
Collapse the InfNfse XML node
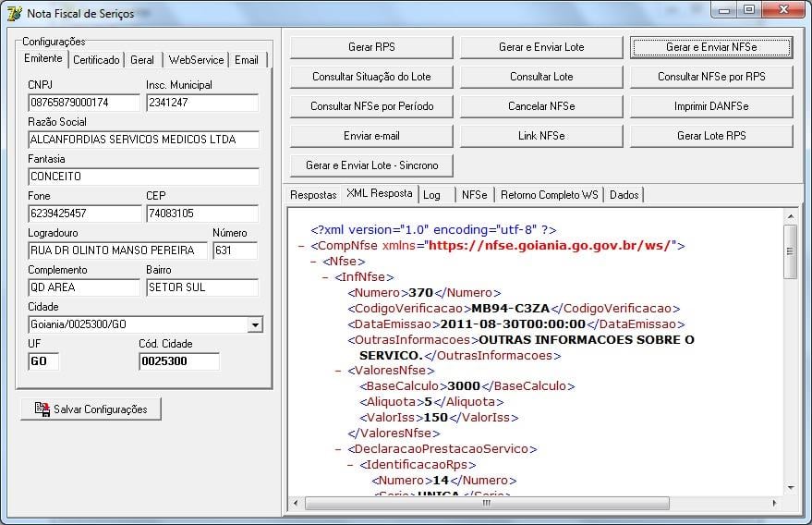coord(325,277)
